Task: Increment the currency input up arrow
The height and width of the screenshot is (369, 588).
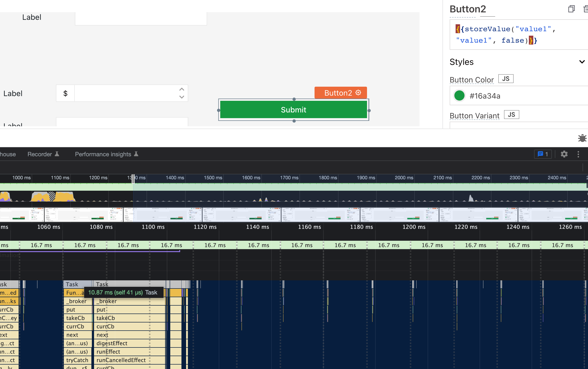Action: point(182,89)
